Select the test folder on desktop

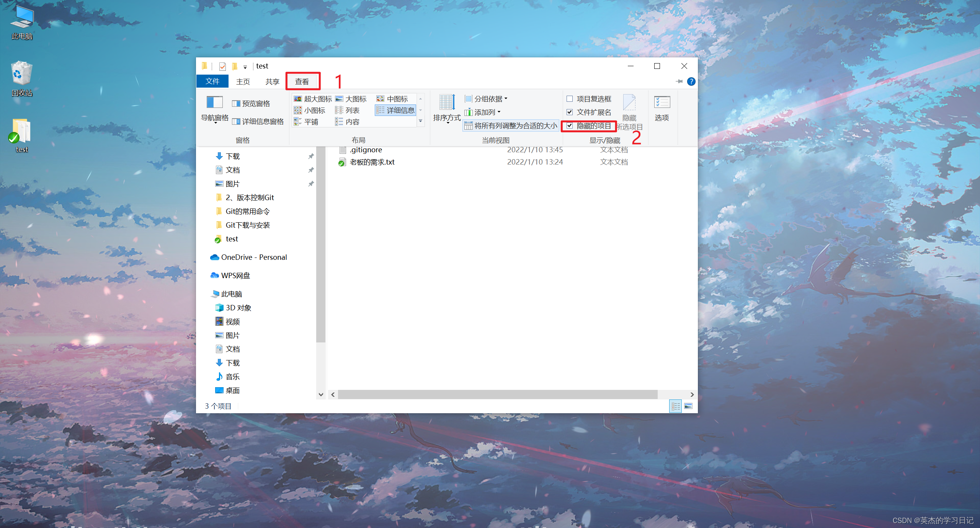[x=21, y=135]
